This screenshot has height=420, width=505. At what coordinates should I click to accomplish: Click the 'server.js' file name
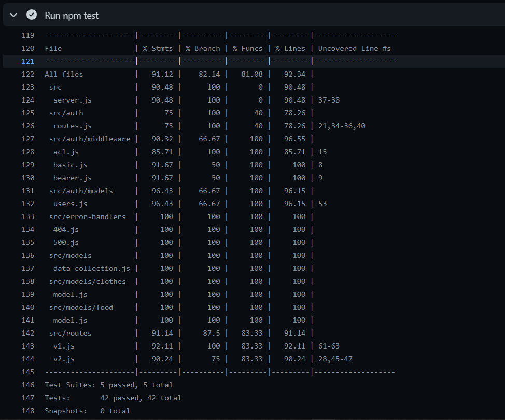pos(73,100)
